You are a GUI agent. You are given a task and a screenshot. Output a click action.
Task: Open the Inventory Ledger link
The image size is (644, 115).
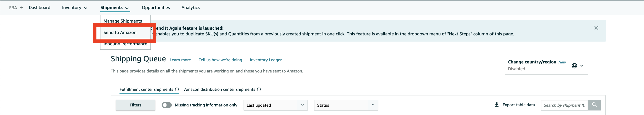pos(266,60)
